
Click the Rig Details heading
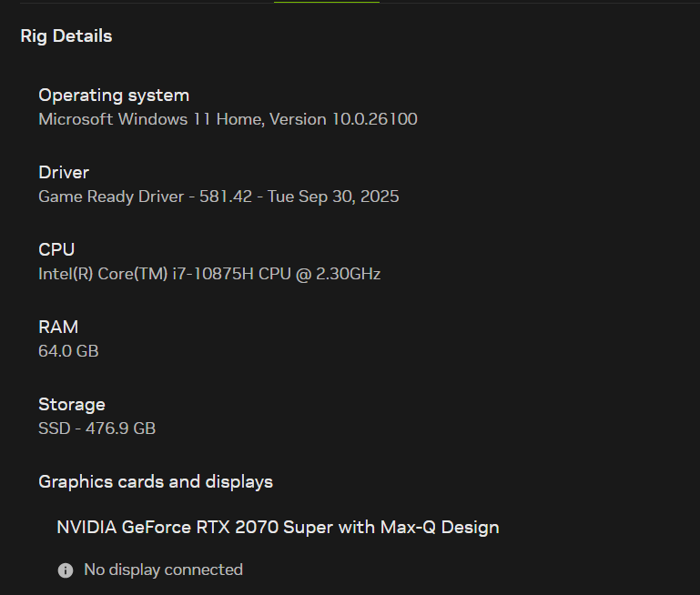(66, 36)
